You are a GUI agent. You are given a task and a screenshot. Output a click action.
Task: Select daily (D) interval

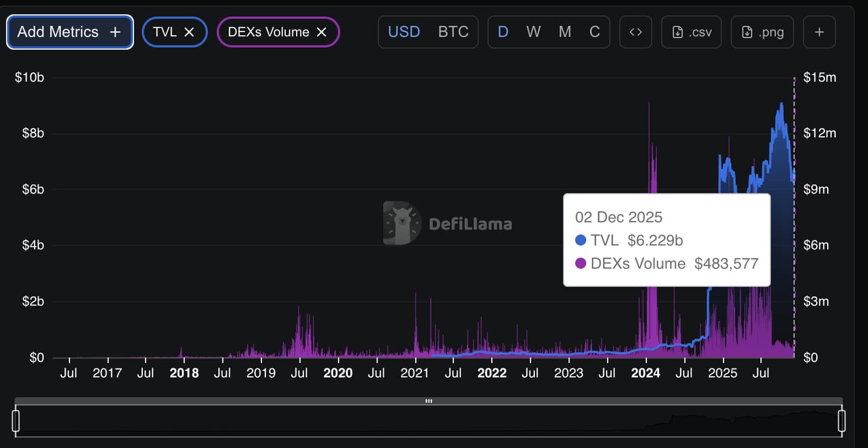pyautogui.click(x=503, y=32)
